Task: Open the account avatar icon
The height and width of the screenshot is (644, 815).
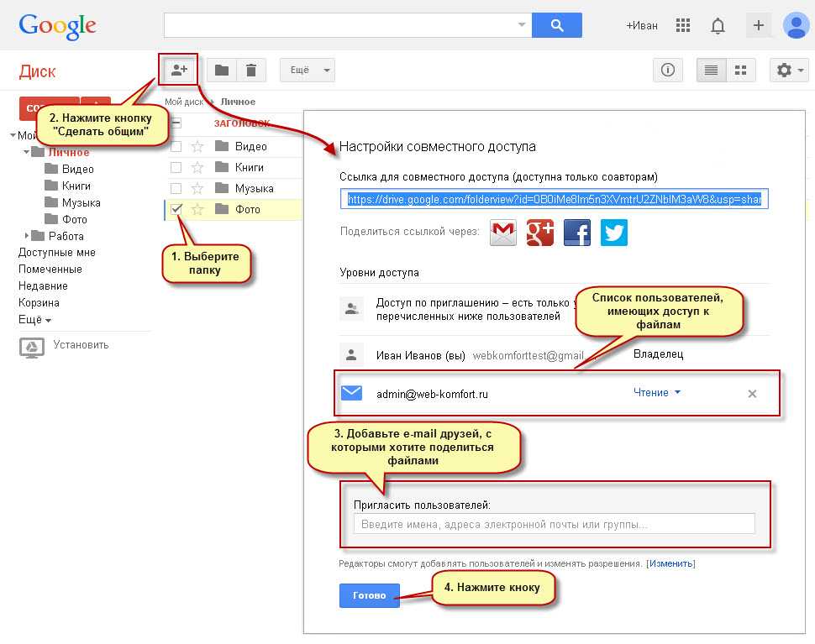Action: click(x=797, y=25)
